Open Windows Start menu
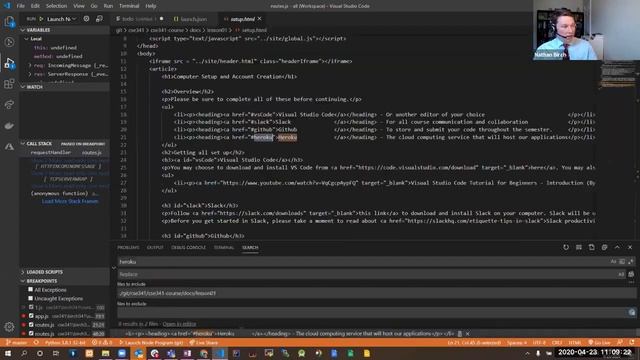 pyautogui.click(x=7, y=353)
